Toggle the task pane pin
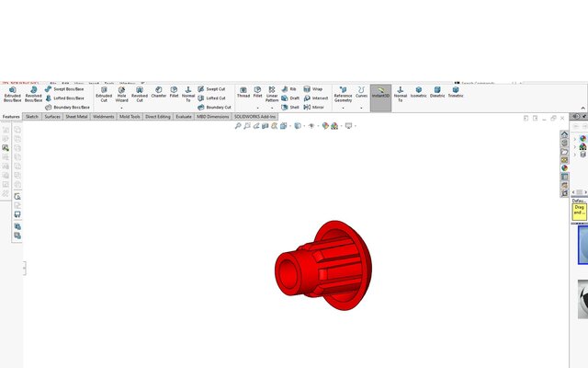 (x=584, y=117)
